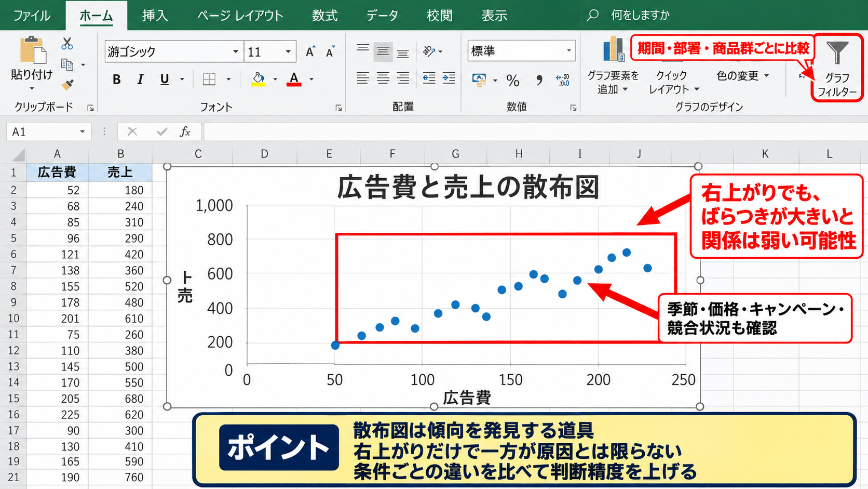Click the 貼り付け paste label button
Image resolution: width=868 pixels, height=489 pixels.
[x=32, y=75]
